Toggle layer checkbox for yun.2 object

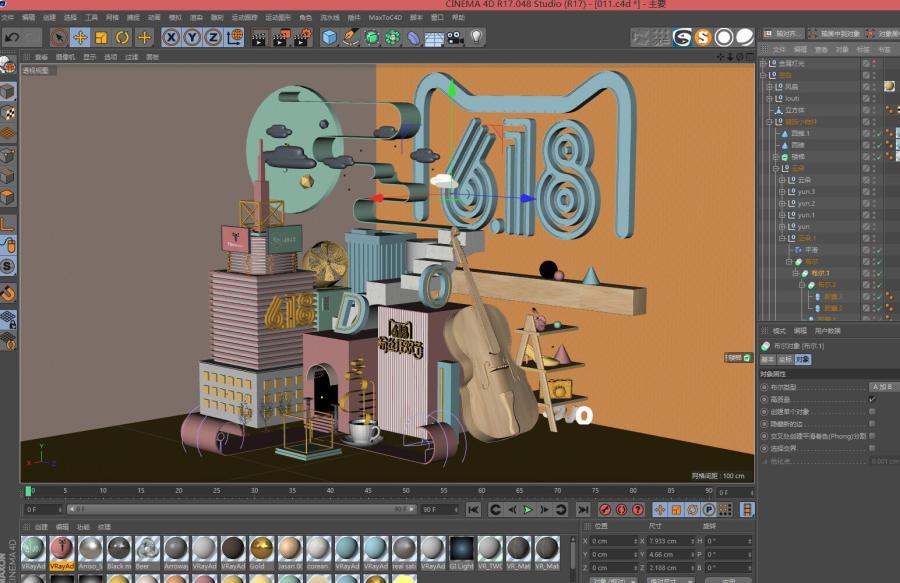coord(866,203)
